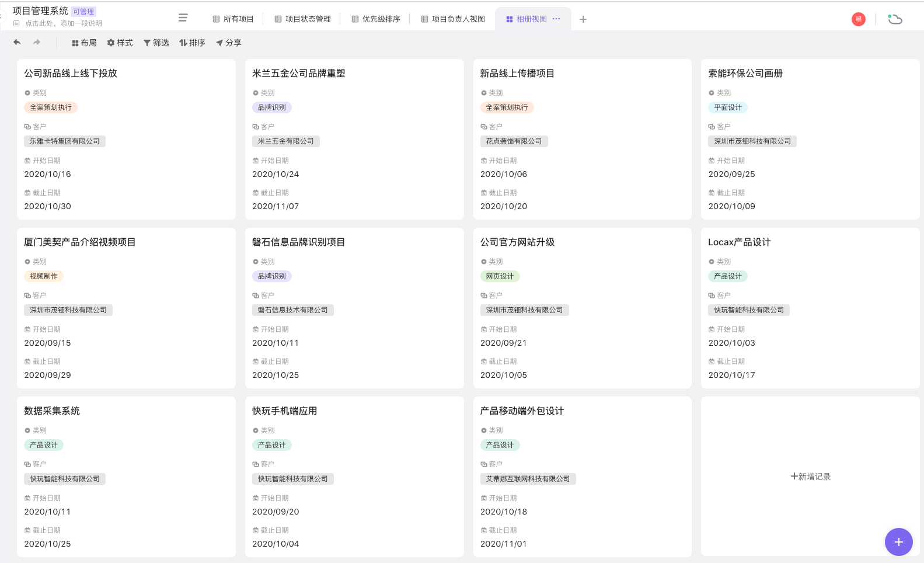Switch to the 所有项目 tab

(233, 19)
